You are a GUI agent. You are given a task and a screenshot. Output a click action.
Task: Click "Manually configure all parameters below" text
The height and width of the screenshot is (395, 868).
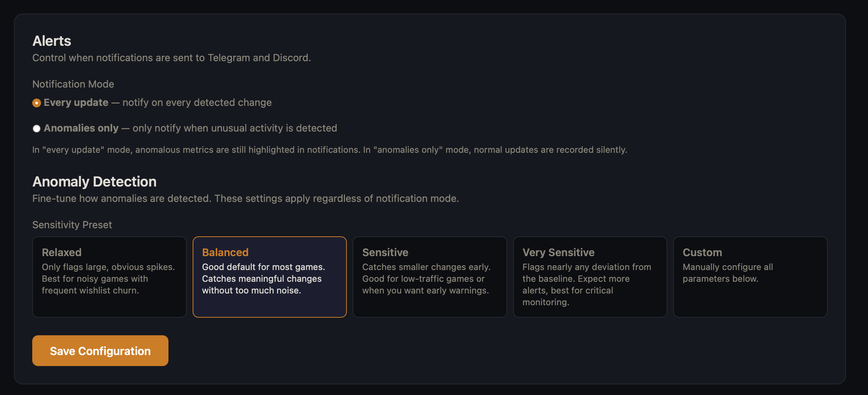tap(728, 273)
